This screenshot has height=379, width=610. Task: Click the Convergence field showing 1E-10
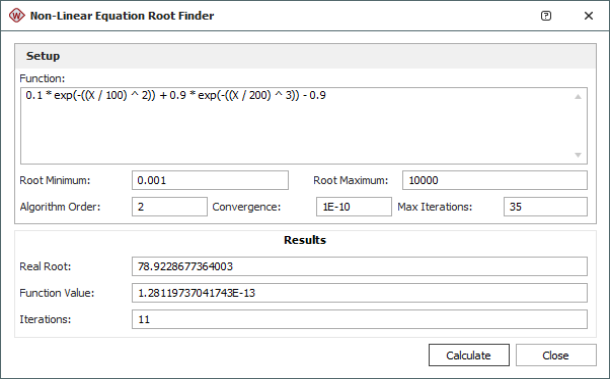[x=354, y=207]
